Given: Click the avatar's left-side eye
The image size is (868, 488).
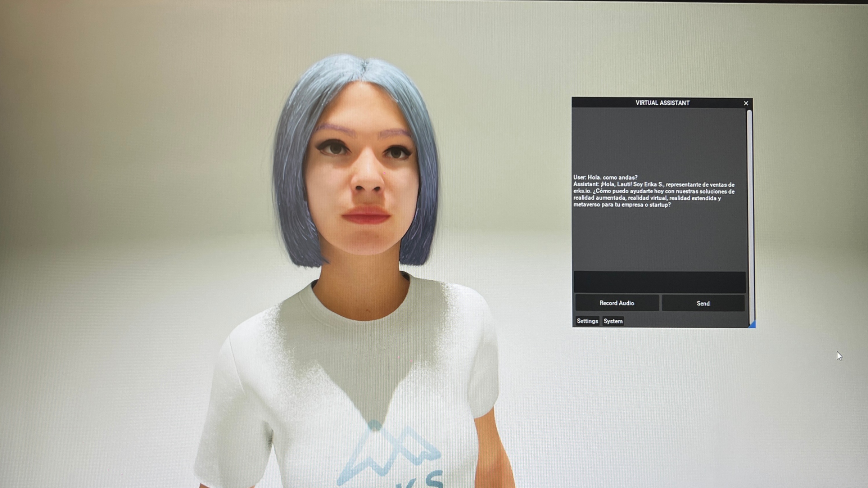Looking at the screenshot, I should click(x=335, y=148).
